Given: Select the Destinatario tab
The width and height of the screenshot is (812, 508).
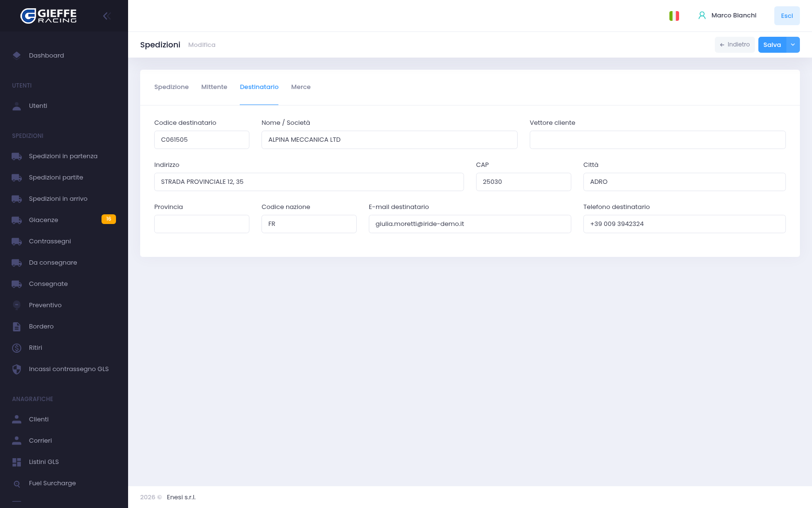Looking at the screenshot, I should [259, 87].
